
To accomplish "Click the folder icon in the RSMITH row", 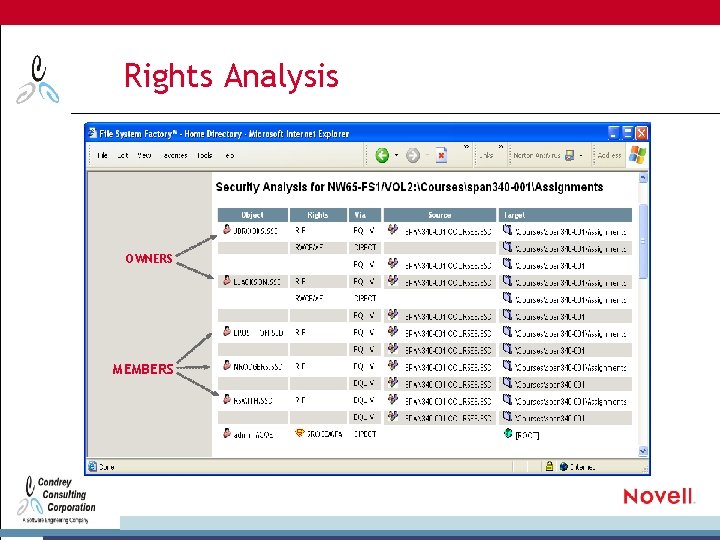I will (x=507, y=399).
